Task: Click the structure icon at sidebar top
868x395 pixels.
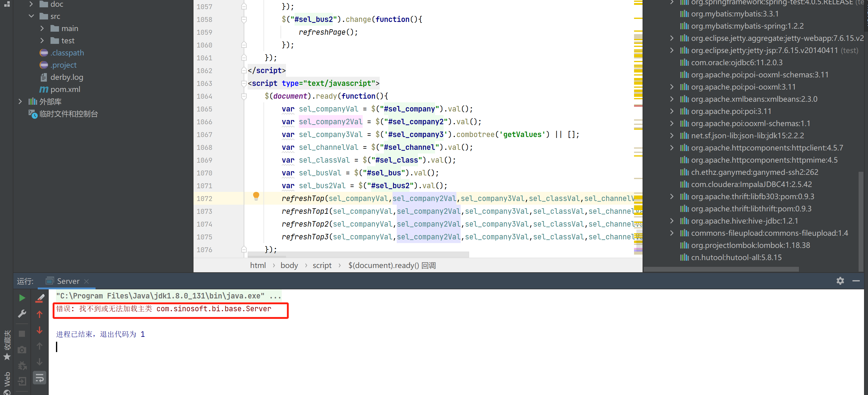Action: 7,4
